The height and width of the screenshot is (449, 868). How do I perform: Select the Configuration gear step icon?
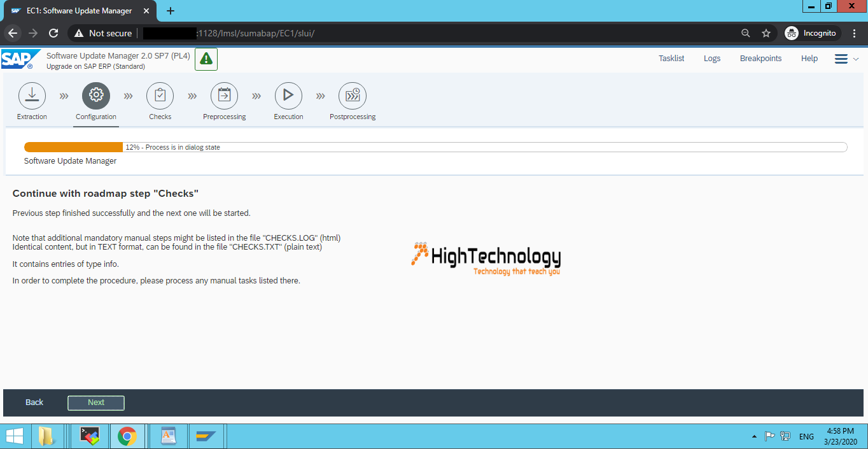96,96
